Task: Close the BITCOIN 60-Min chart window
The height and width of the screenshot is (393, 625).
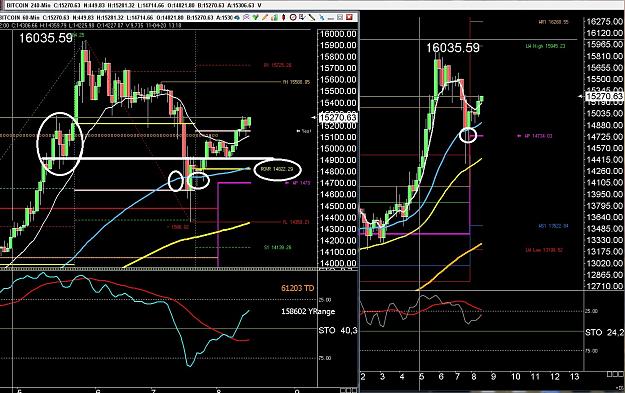Action: pyautogui.click(x=349, y=17)
